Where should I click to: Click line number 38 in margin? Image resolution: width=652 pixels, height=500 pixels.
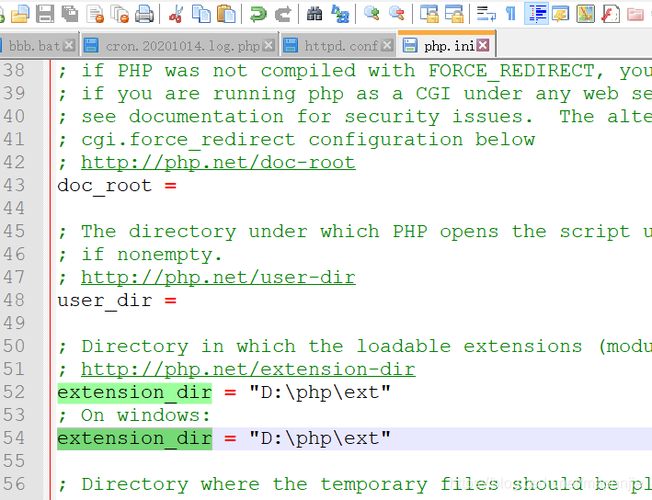click(x=14, y=70)
